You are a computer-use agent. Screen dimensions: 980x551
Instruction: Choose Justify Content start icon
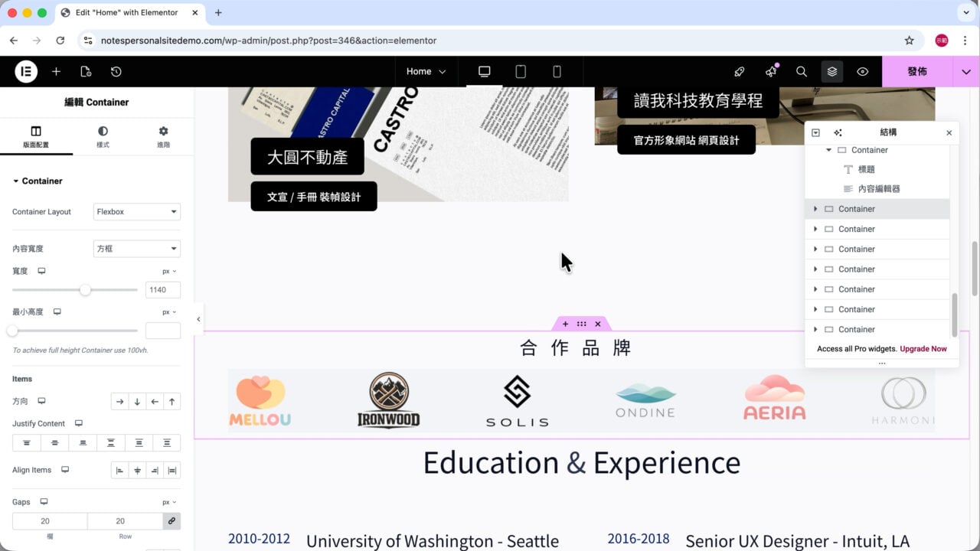[26, 442]
